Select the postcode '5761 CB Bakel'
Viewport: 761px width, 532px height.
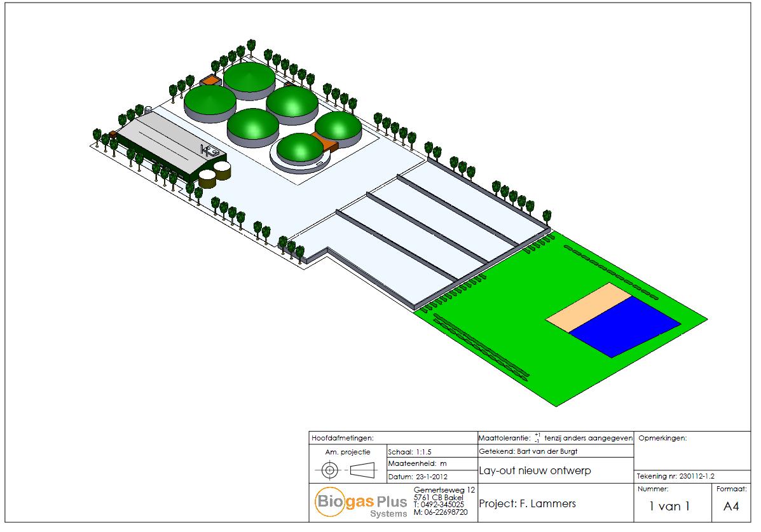tap(438, 498)
